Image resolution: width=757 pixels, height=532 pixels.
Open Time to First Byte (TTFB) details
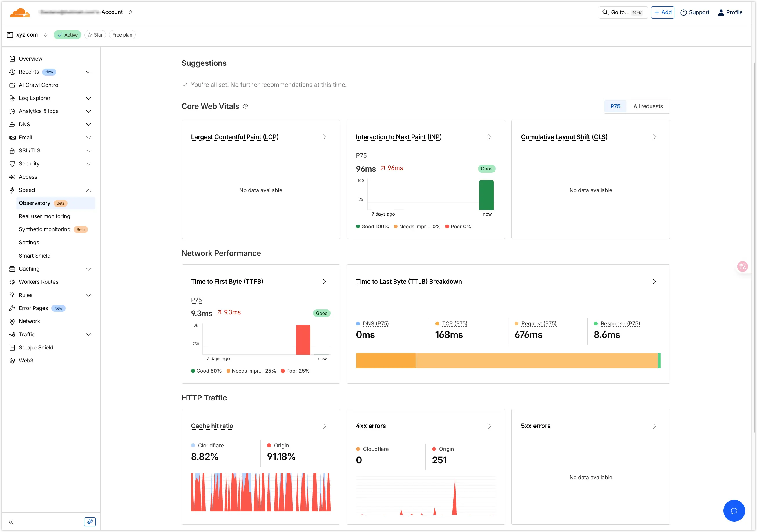click(227, 281)
